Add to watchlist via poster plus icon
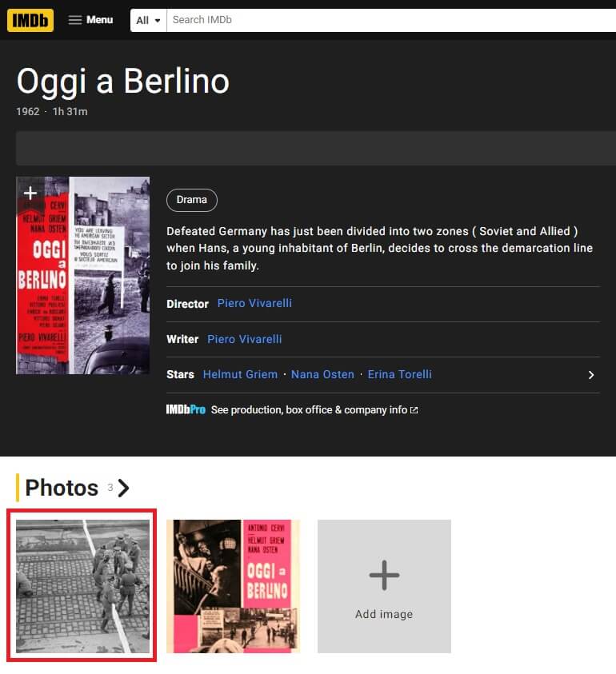The height and width of the screenshot is (674, 616). tap(30, 193)
